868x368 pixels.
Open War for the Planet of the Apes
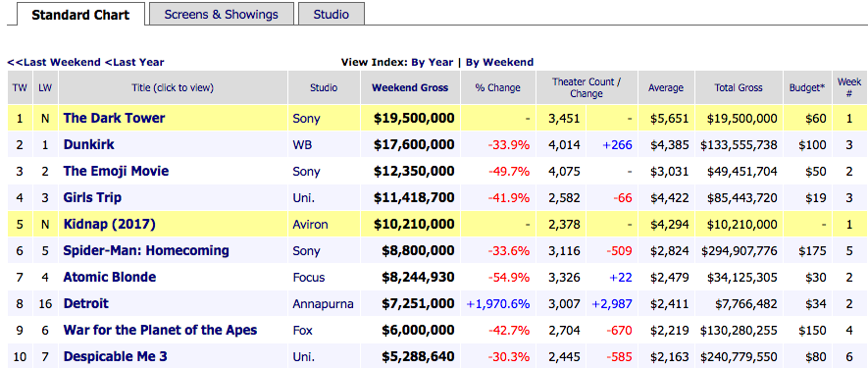[x=160, y=331]
